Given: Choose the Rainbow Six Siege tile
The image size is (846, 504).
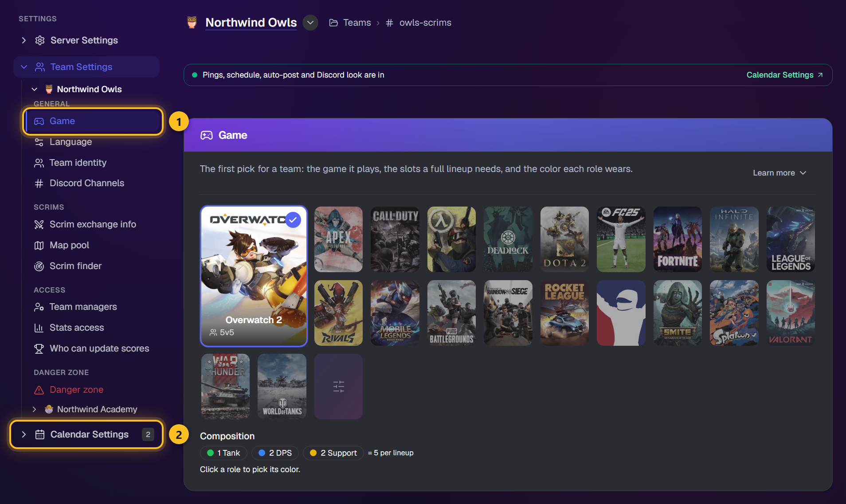Looking at the screenshot, I should pyautogui.click(x=508, y=313).
